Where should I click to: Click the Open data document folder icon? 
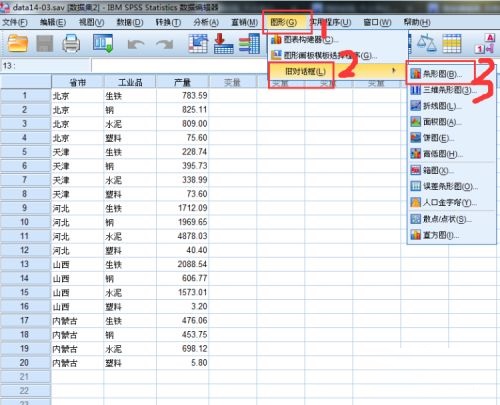[x=17, y=43]
